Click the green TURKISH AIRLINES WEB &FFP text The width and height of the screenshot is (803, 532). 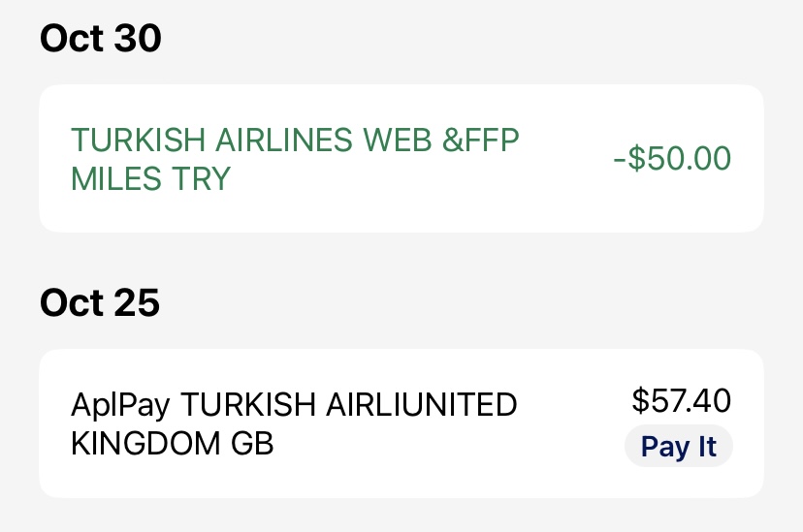pos(295,141)
